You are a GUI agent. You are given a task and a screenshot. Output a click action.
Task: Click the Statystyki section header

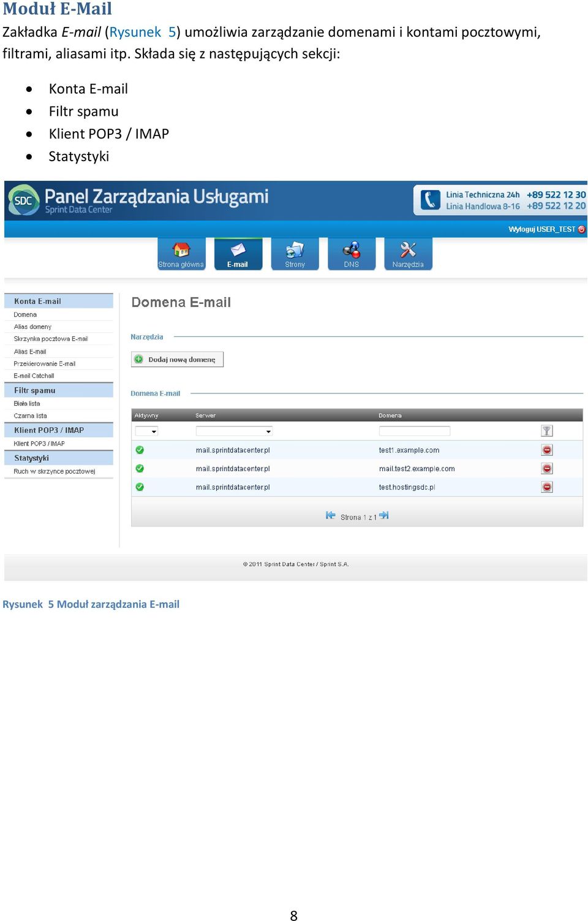pos(59,458)
